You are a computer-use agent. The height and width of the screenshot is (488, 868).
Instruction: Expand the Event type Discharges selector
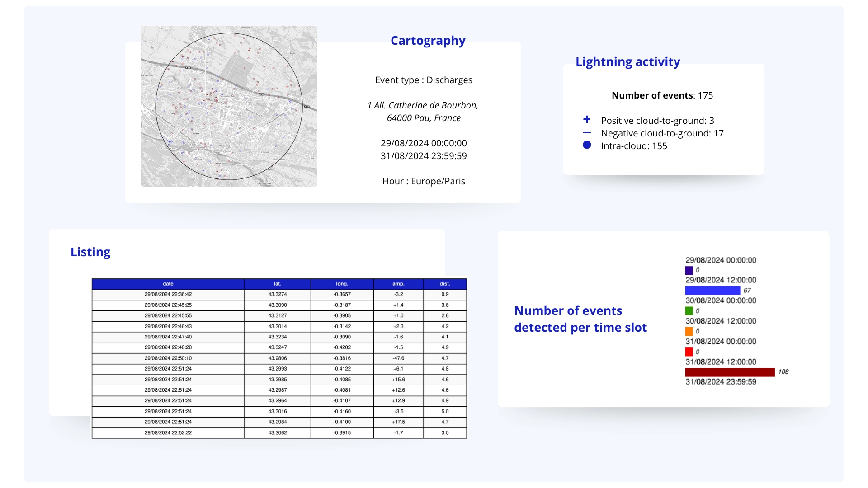424,80
